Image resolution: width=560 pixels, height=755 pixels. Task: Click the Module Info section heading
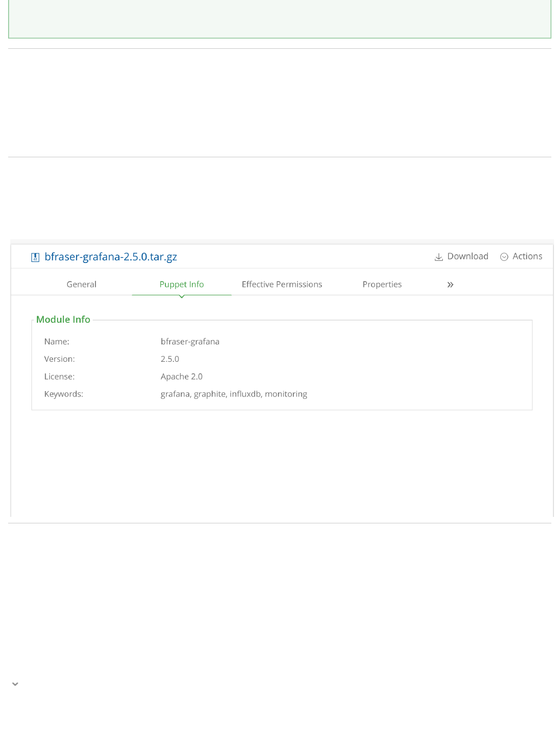tap(63, 319)
